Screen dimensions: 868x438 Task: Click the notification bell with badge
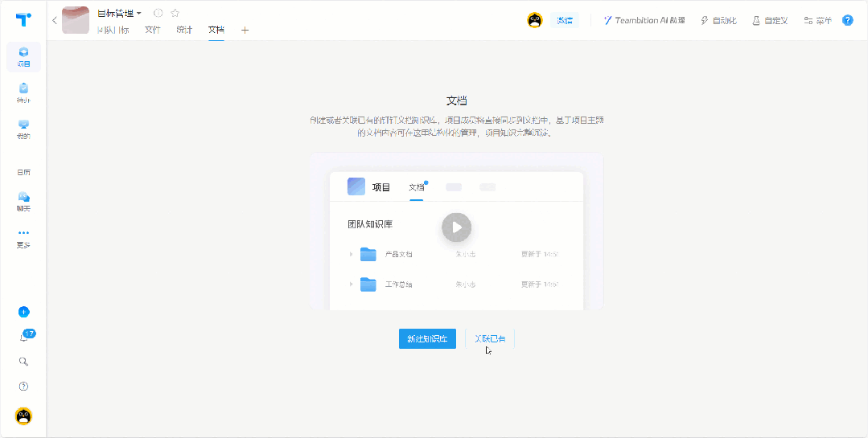24,337
